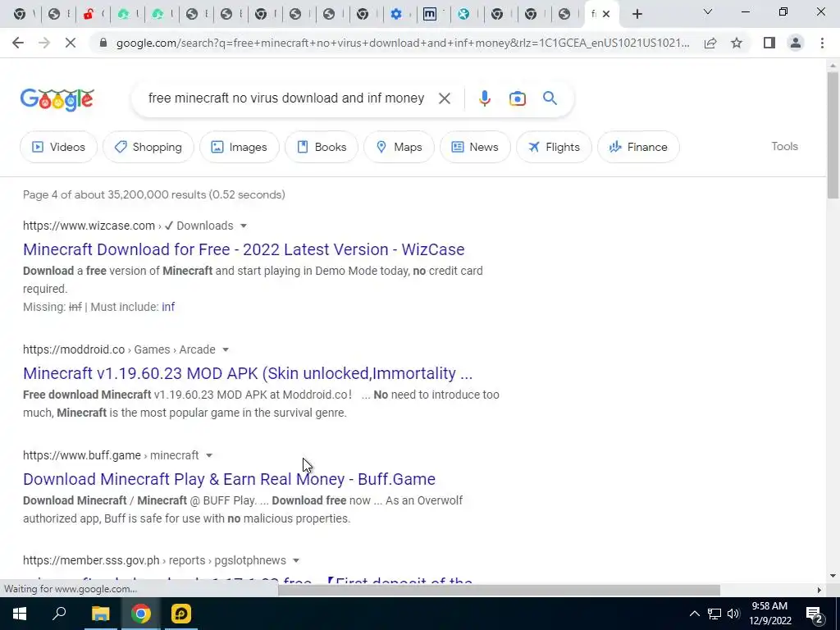Open the yellow app icon in the taskbar
Viewport: 840px width, 630px height.
(x=181, y=614)
